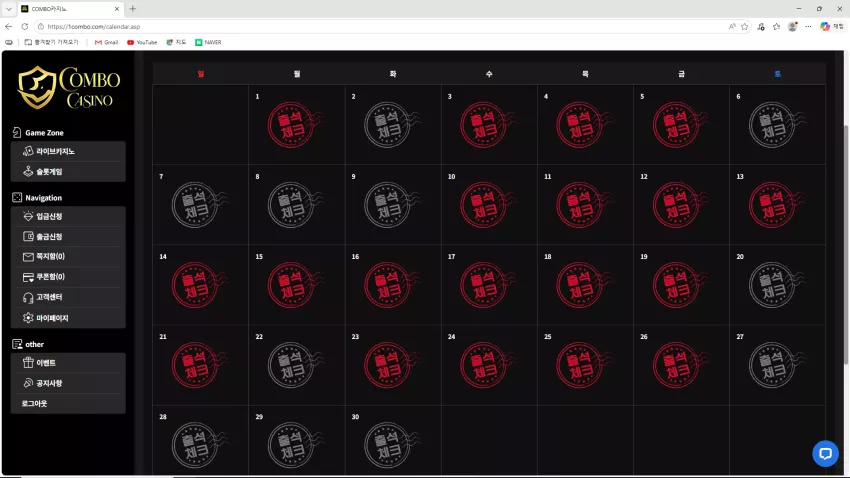Click attendance stamp for day 5
The height and width of the screenshot is (478, 850).
click(679, 125)
